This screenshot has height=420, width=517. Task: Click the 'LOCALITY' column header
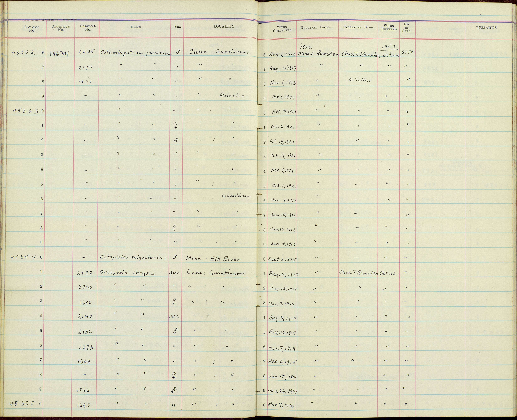click(x=224, y=26)
